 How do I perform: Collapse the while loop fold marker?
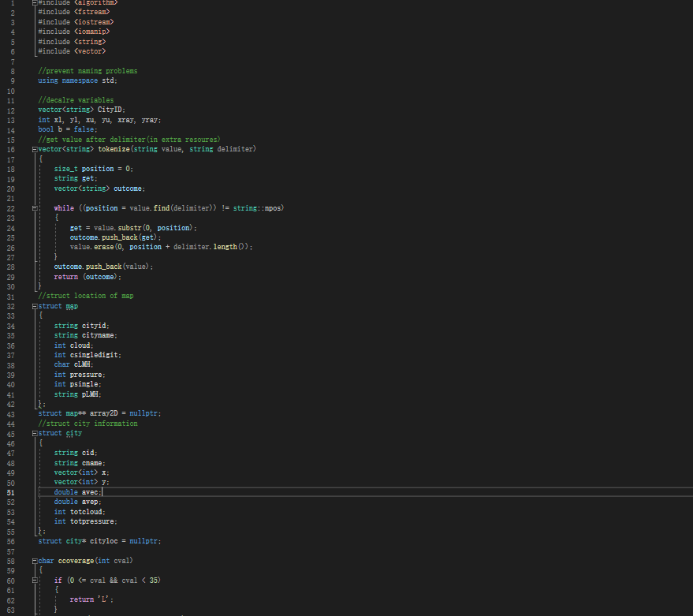click(33, 207)
